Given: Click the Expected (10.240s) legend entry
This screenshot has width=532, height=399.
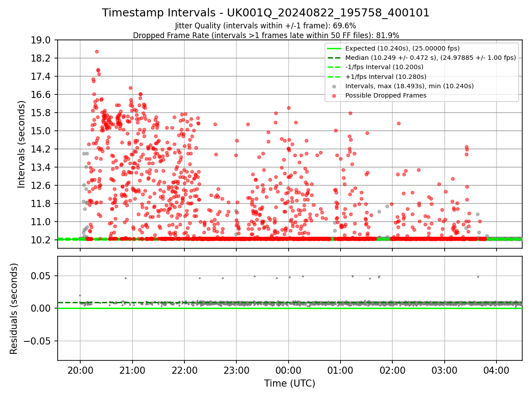Looking at the screenshot, I should coord(402,48).
